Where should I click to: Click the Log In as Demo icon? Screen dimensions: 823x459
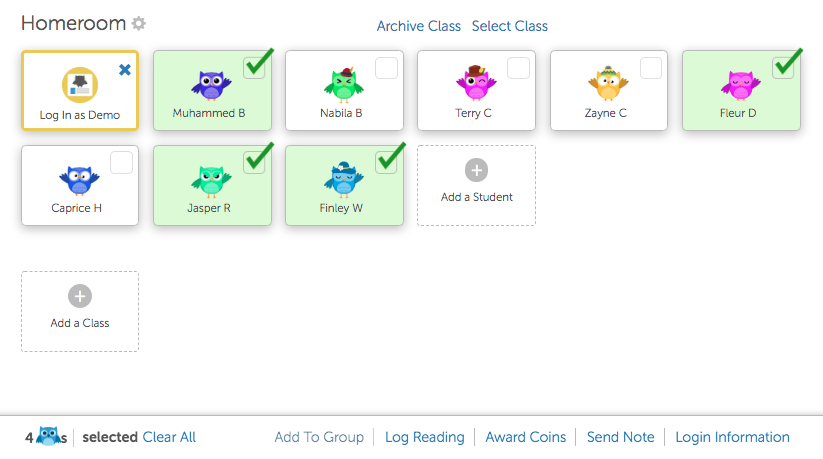tap(80, 86)
